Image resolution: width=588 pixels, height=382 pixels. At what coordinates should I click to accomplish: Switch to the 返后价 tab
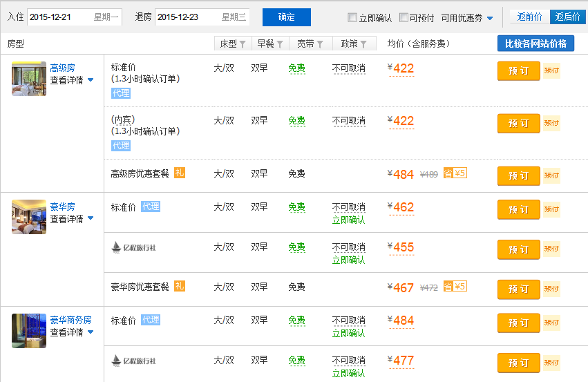[567, 17]
